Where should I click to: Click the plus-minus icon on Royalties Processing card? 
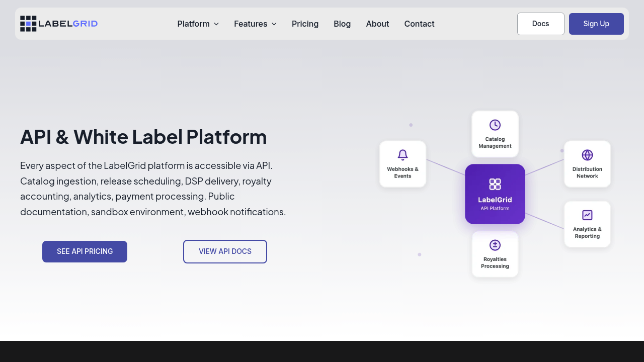[495, 245]
